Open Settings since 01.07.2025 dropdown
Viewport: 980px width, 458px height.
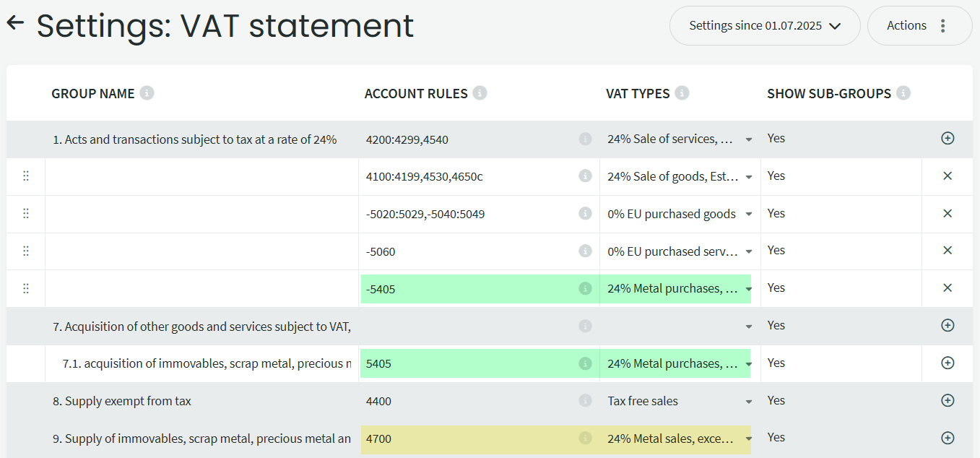pyautogui.click(x=764, y=26)
